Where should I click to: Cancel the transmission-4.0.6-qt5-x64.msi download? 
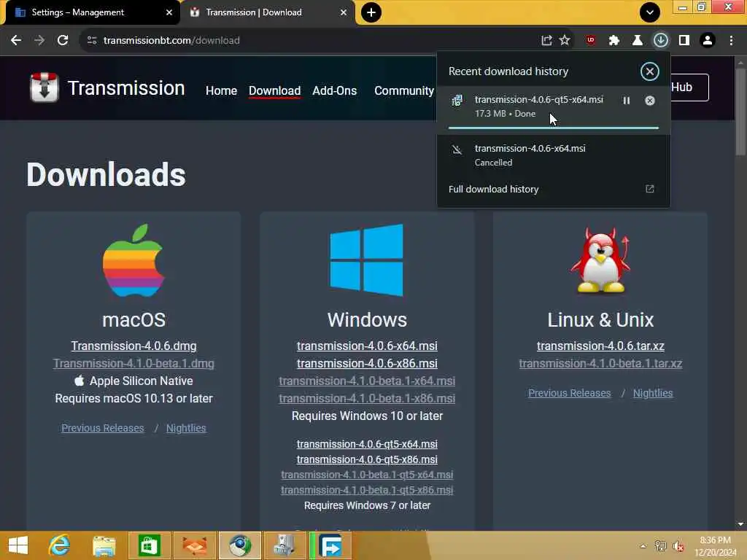coord(650,101)
